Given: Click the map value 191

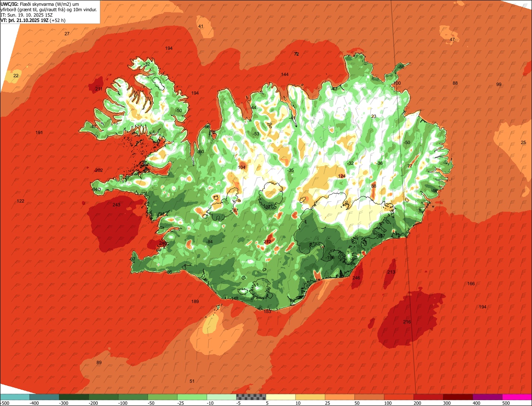Looking at the screenshot, I should [39, 132].
